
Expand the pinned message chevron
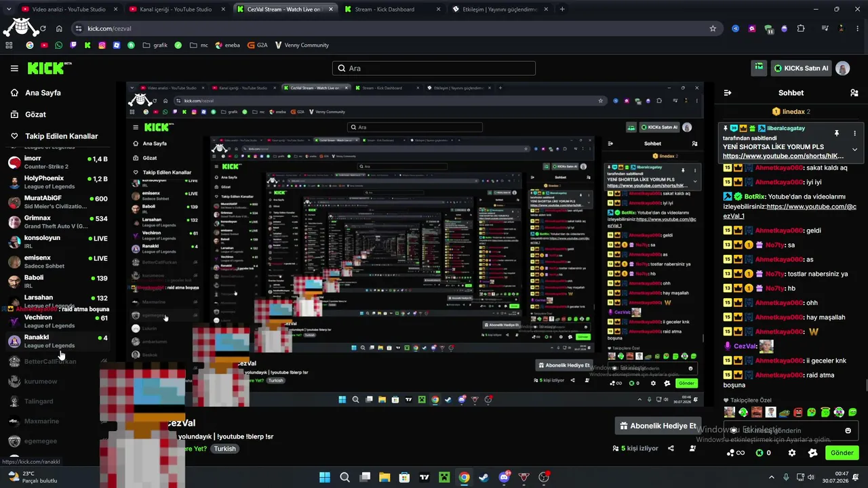tap(854, 149)
